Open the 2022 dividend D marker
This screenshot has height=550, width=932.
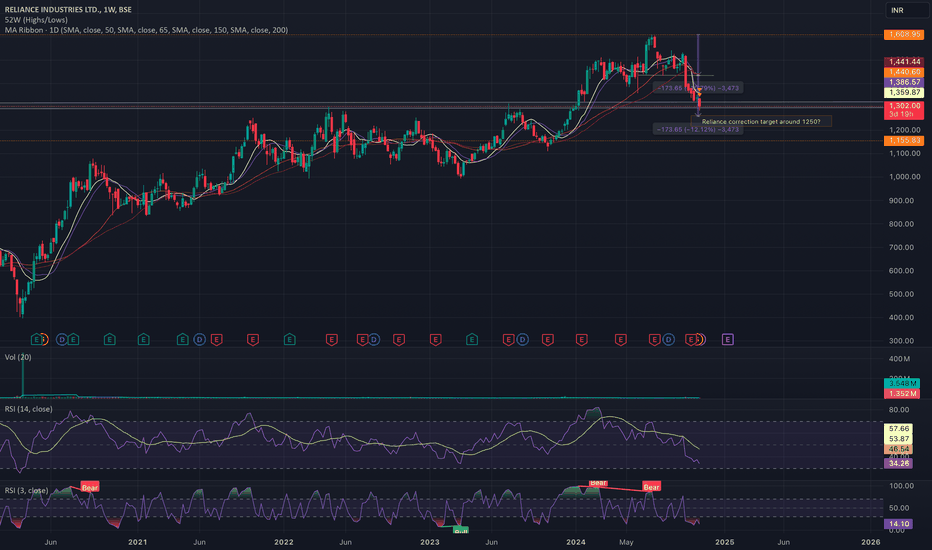tap(373, 340)
